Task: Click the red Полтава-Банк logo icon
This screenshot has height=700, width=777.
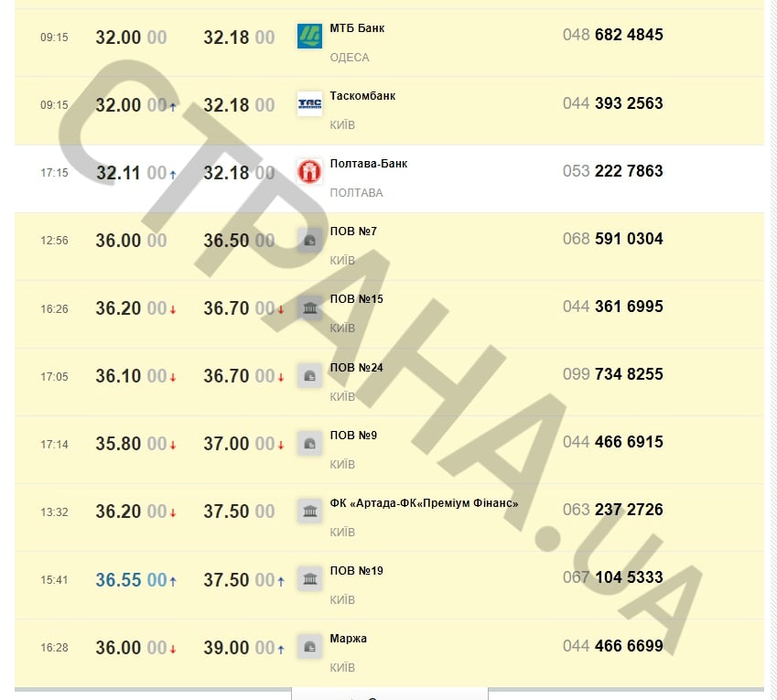Action: 309,172
